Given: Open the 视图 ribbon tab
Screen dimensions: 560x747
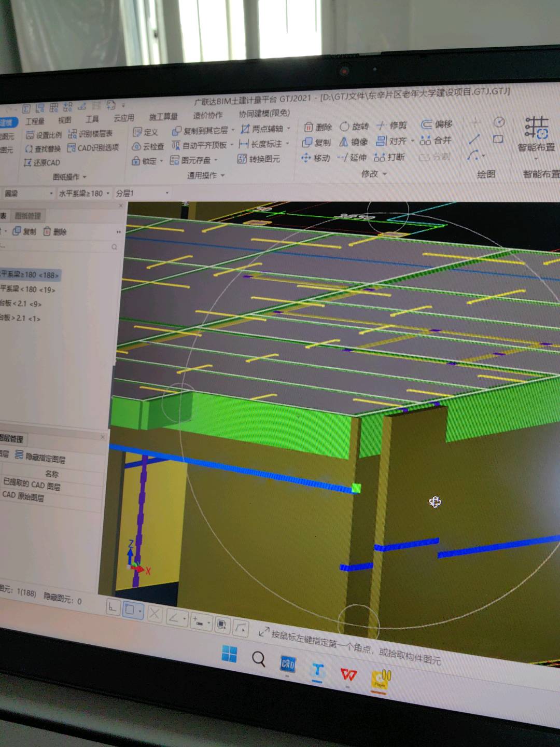Looking at the screenshot, I should (65, 120).
